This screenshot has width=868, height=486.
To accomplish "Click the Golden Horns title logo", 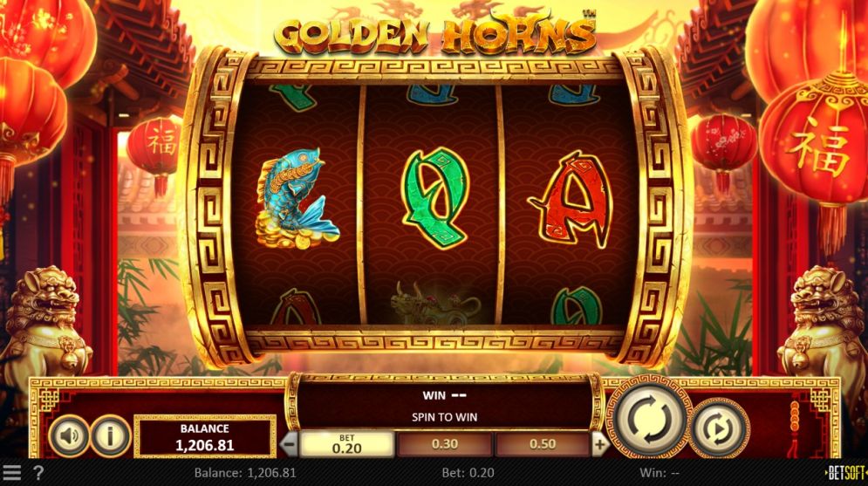I will [435, 36].
